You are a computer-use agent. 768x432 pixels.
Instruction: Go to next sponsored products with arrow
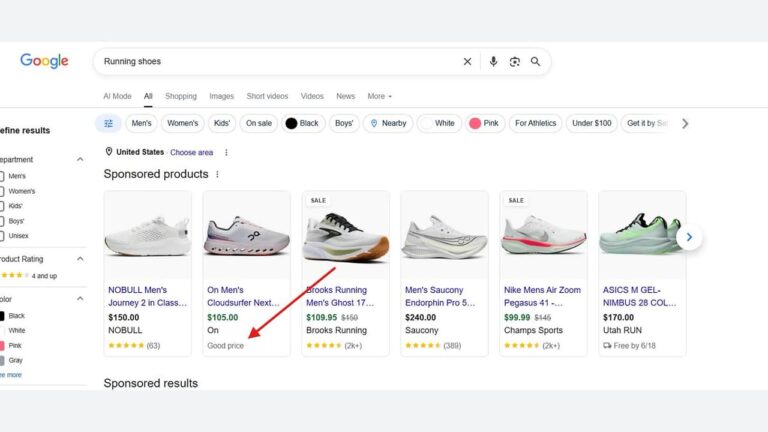(689, 237)
